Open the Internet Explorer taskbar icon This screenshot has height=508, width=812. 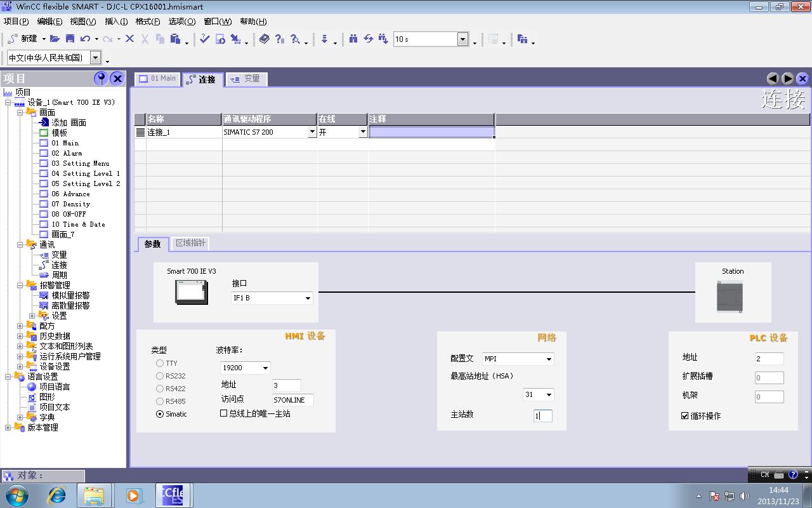click(57, 495)
